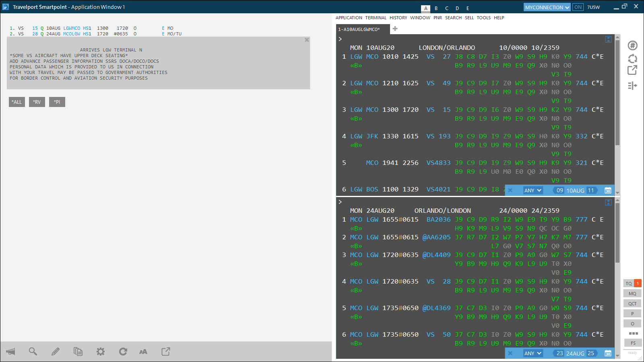Image resolution: width=644 pixels, height=362 pixels.
Task: Click the copy documents icon
Action: [x=78, y=352]
